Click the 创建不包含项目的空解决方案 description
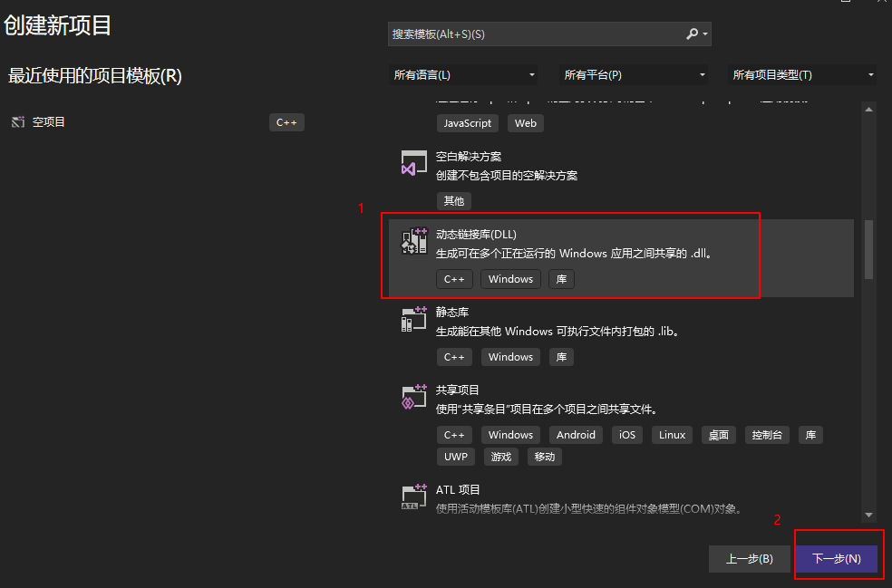Image resolution: width=892 pixels, height=588 pixels. point(507,176)
